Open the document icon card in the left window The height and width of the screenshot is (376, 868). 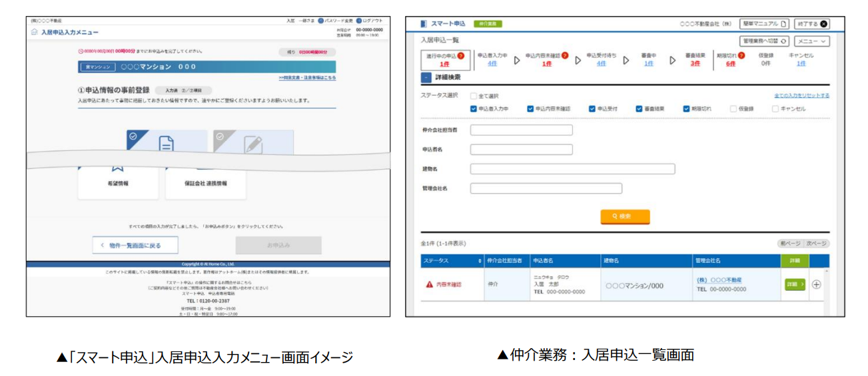point(167,141)
